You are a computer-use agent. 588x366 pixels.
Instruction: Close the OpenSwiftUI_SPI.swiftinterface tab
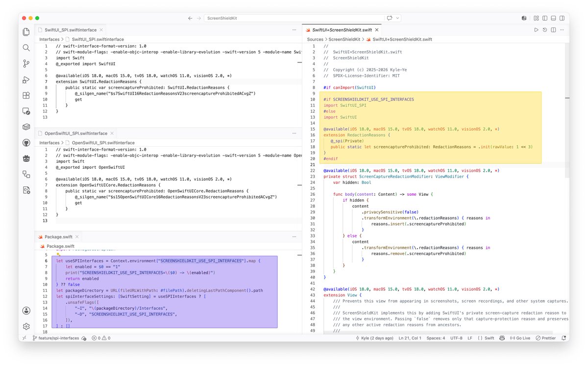113,133
